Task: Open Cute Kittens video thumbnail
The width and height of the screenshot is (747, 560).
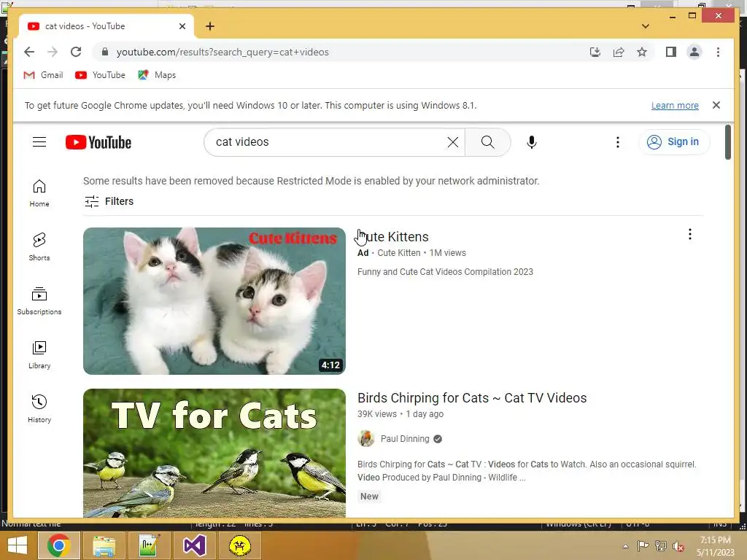Action: tap(214, 301)
